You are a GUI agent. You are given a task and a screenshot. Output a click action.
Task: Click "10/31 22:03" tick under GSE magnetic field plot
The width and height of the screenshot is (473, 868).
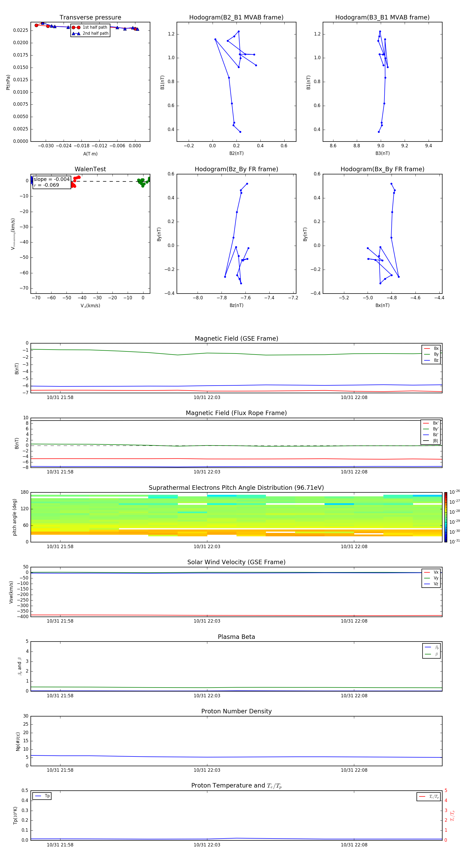point(207,398)
